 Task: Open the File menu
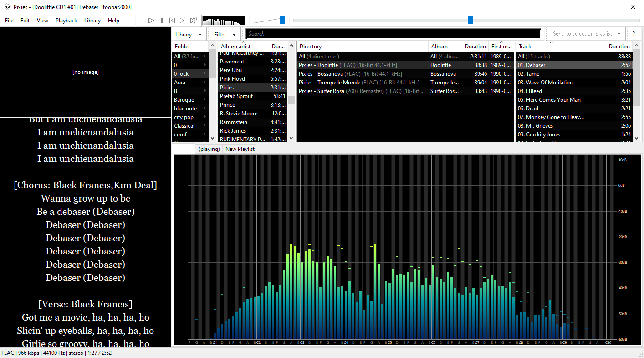coord(9,21)
